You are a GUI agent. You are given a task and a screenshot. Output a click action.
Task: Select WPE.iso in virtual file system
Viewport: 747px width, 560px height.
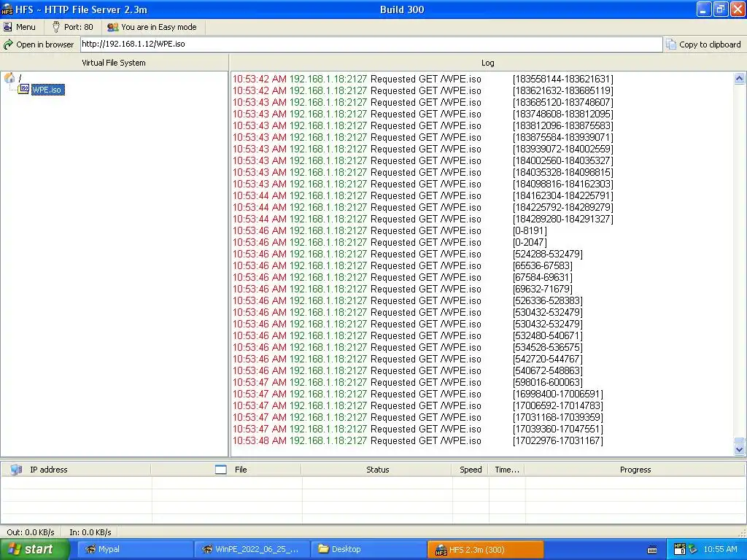pyautogui.click(x=47, y=90)
